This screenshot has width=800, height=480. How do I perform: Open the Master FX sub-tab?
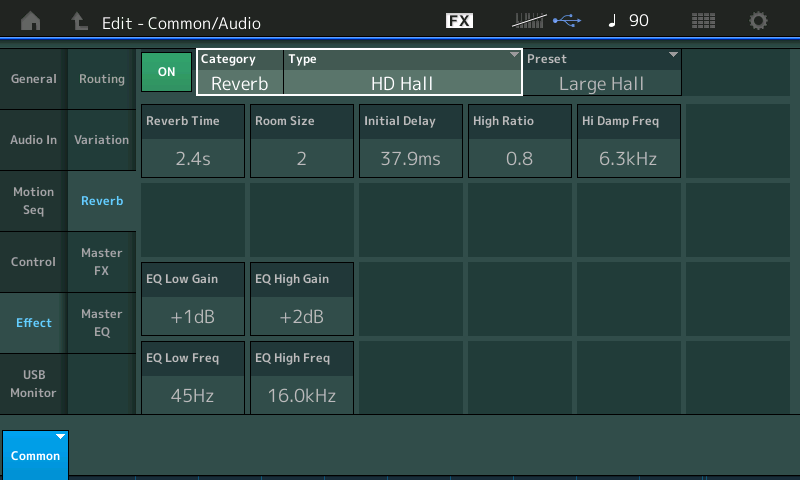[102, 262]
